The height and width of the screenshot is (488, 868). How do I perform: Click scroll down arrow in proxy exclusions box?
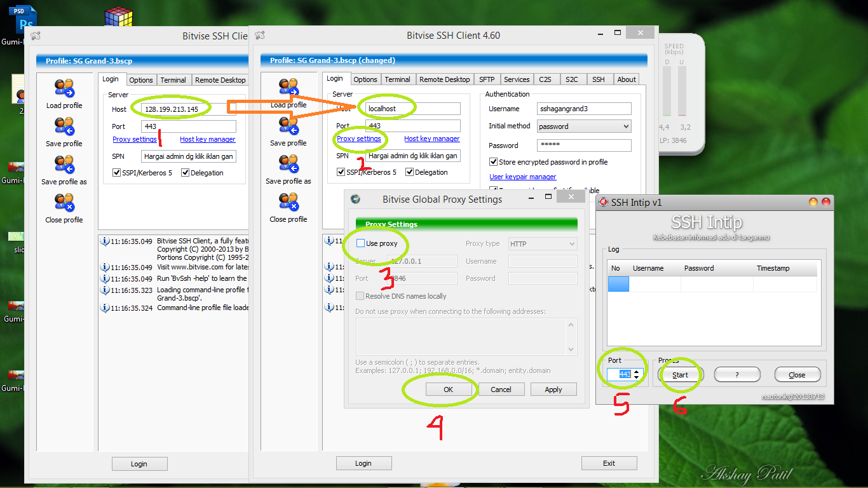coord(571,349)
